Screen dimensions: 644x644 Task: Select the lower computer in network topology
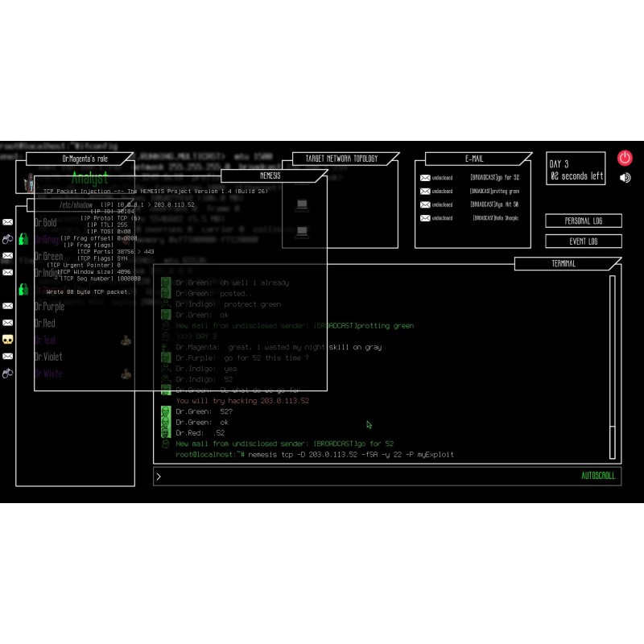302,233
